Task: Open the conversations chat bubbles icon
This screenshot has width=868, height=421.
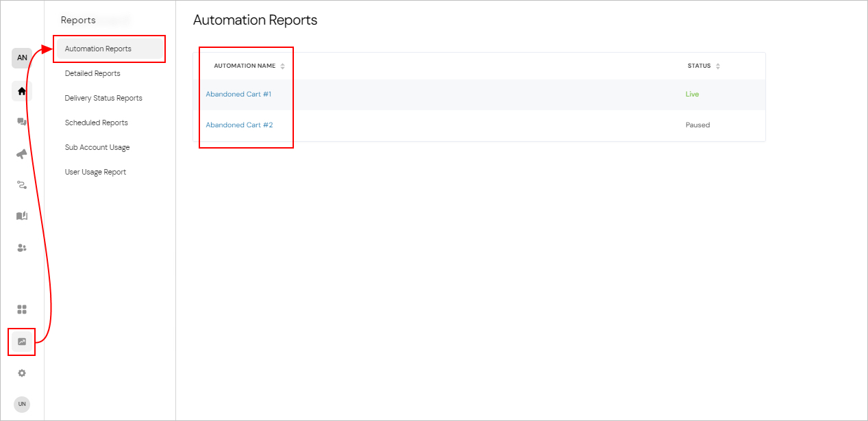Action: tap(22, 123)
